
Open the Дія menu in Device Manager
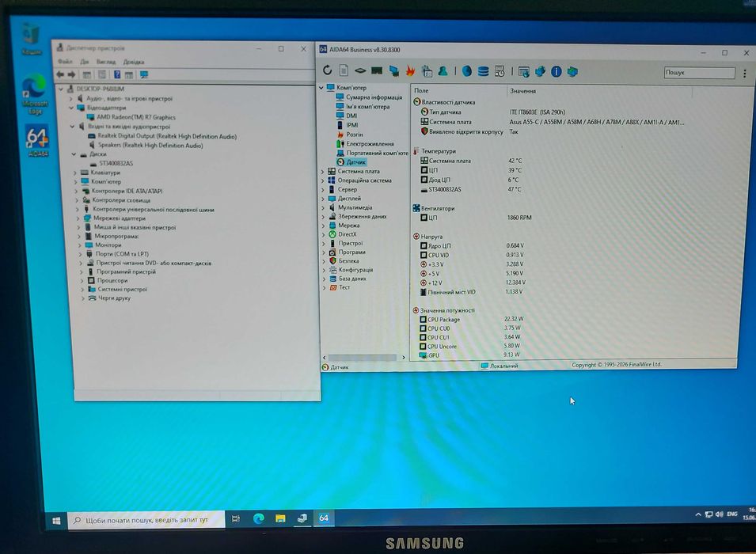(85, 62)
